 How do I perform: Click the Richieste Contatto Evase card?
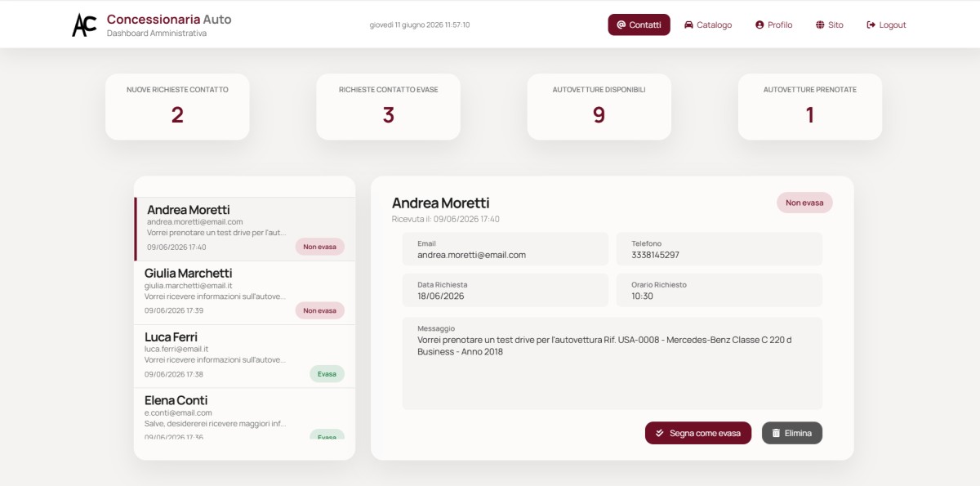tap(388, 106)
